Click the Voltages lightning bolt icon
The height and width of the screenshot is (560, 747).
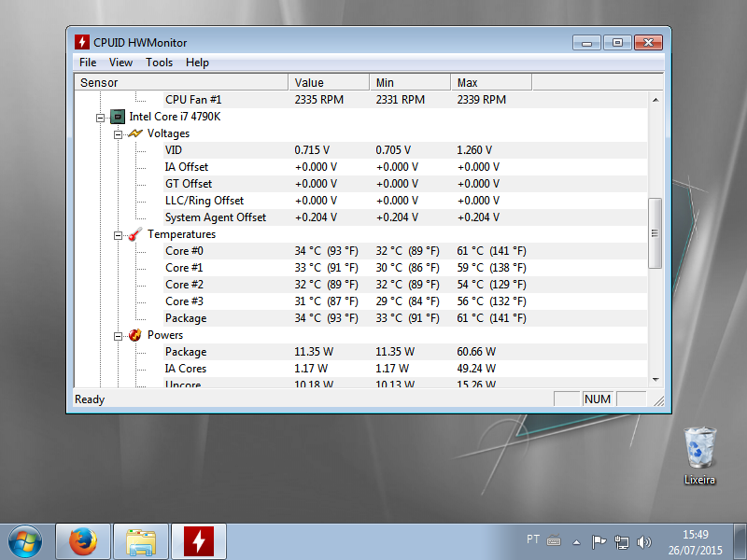point(135,133)
